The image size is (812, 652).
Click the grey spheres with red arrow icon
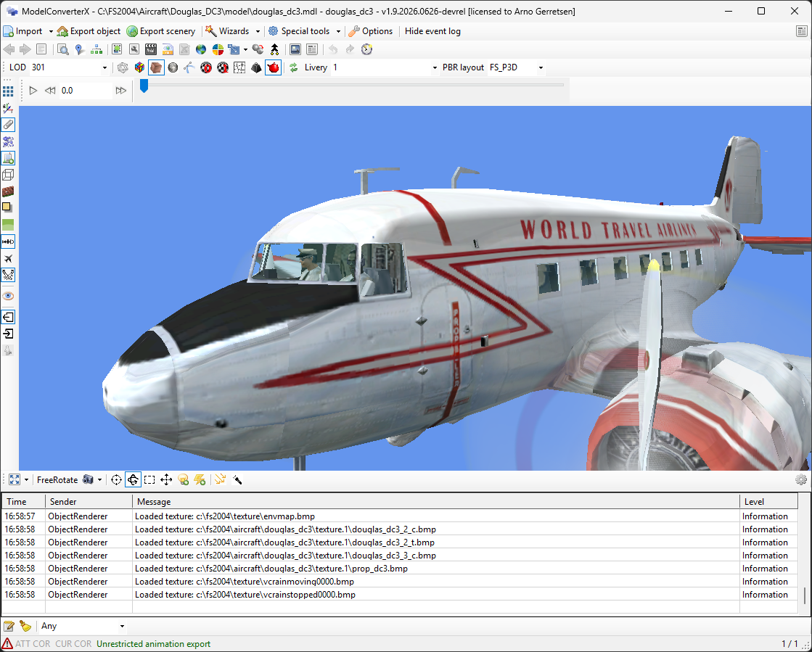tap(258, 49)
